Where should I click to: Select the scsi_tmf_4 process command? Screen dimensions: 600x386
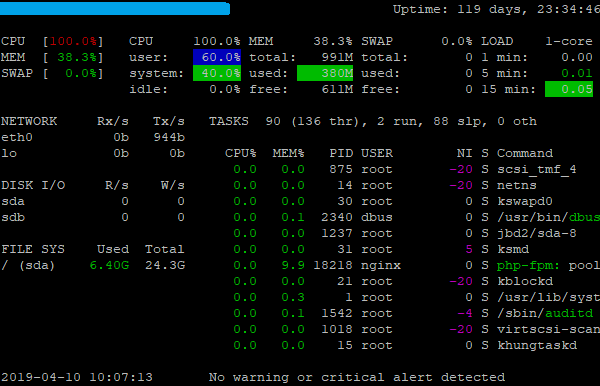pyautogui.click(x=537, y=169)
